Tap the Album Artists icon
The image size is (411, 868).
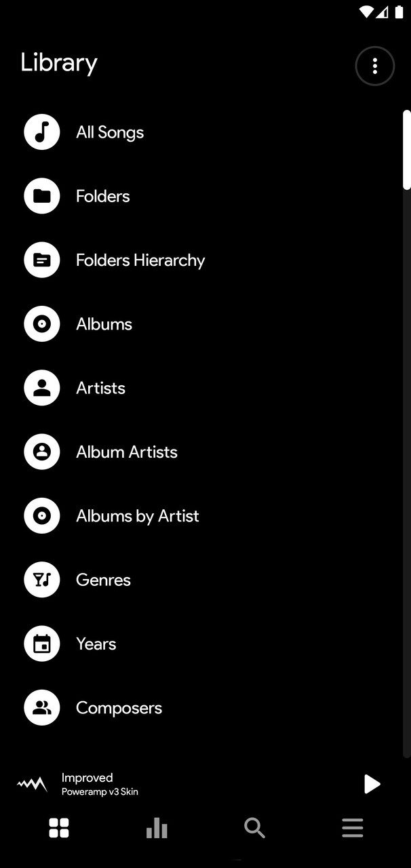click(42, 452)
